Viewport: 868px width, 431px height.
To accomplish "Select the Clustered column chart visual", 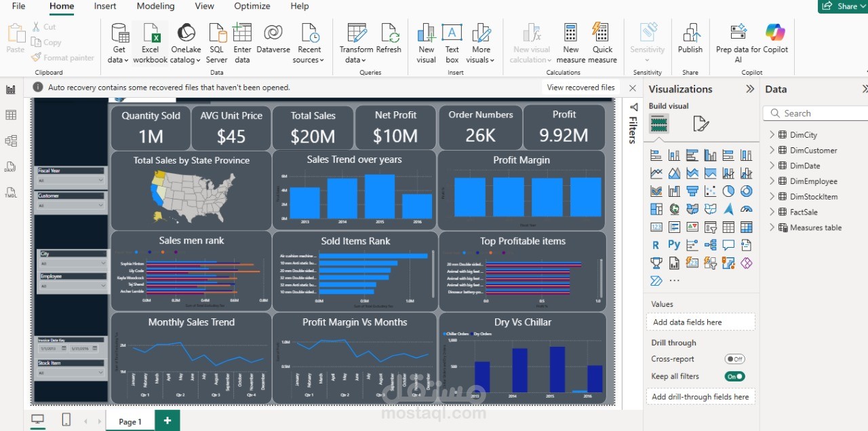I will pos(710,155).
